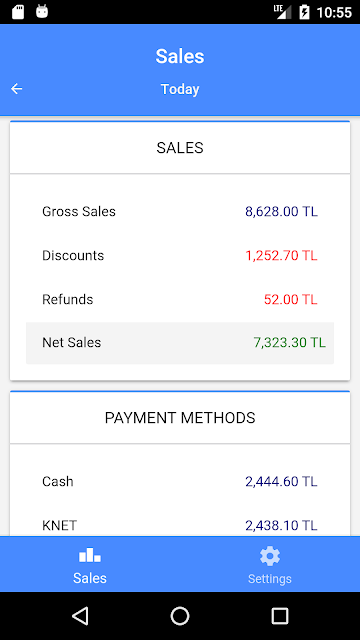Tap the Android recent apps square

pyautogui.click(x=280, y=616)
